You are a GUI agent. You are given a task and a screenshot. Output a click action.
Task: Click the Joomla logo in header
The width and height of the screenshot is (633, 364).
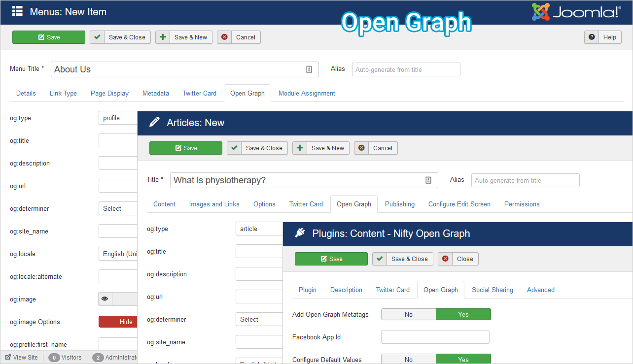click(x=576, y=12)
